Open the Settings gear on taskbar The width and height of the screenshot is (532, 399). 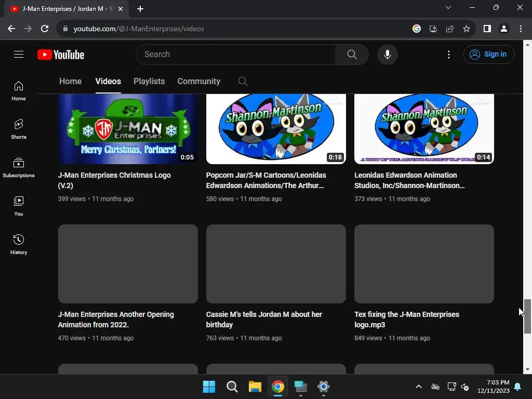pos(324,387)
